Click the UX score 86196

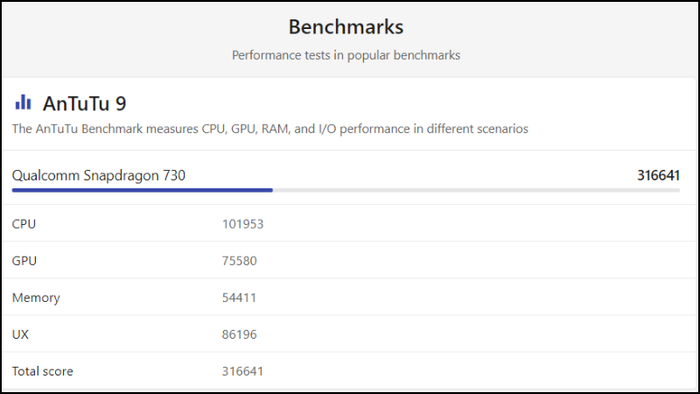[x=239, y=334]
